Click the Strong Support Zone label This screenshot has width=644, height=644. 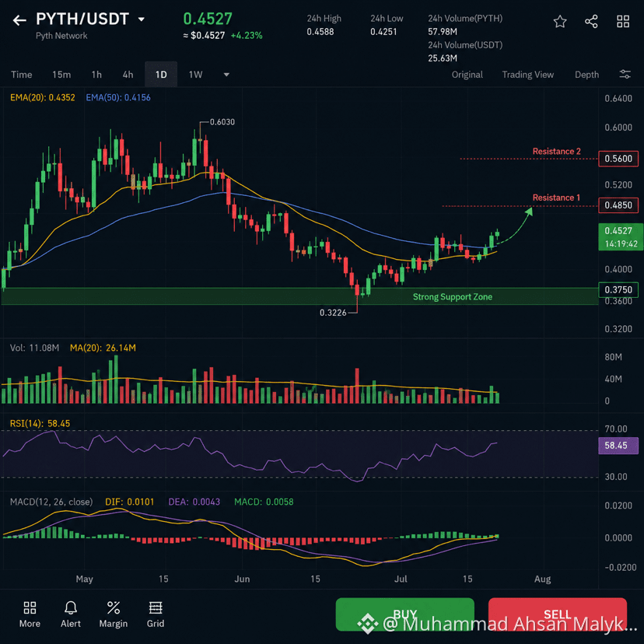[452, 297]
